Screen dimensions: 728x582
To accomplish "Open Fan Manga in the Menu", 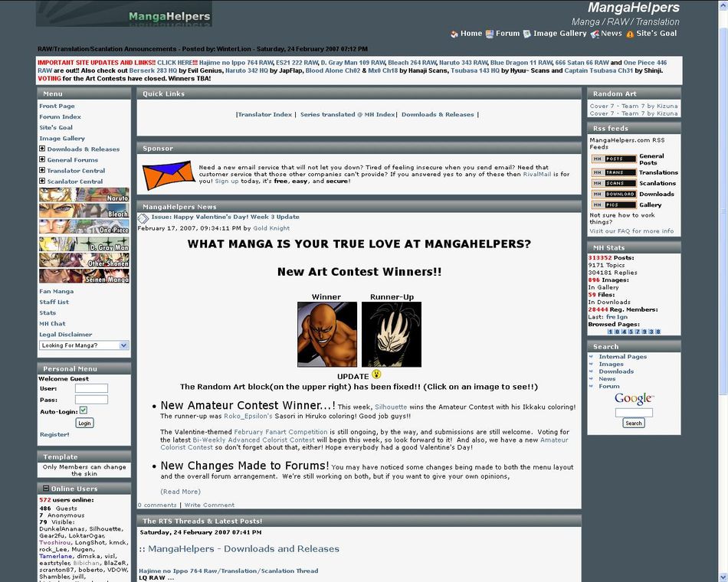I will pos(56,291).
